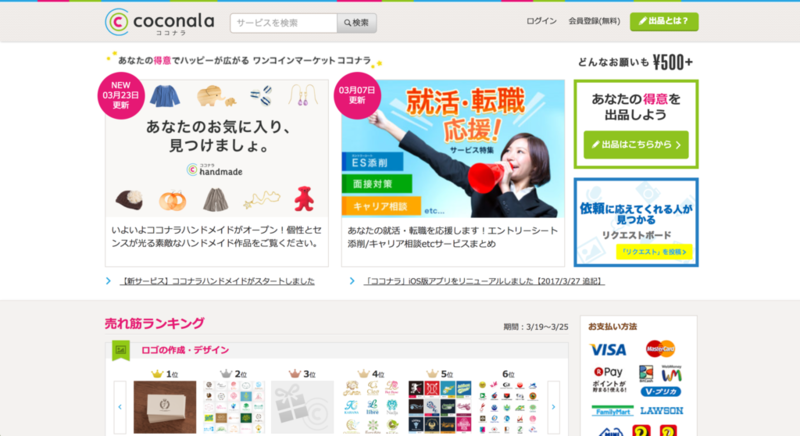
Task: Open the ロゴの作成・デザイン category link
Action: 185,350
